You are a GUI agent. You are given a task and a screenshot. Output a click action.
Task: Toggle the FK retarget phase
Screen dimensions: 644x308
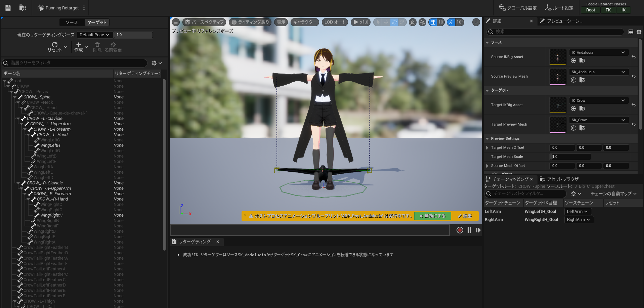coord(608,10)
